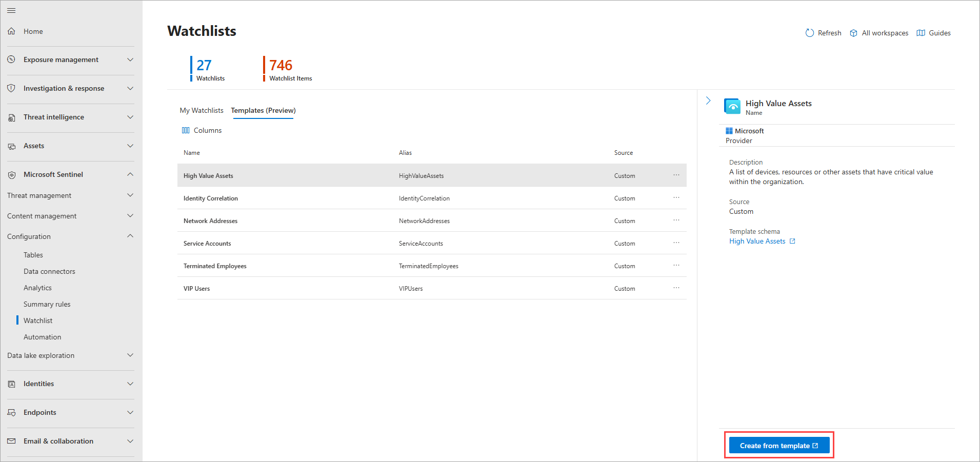The height and width of the screenshot is (462, 980).
Task: Expand the Endpoints section chevron
Action: [x=130, y=412]
